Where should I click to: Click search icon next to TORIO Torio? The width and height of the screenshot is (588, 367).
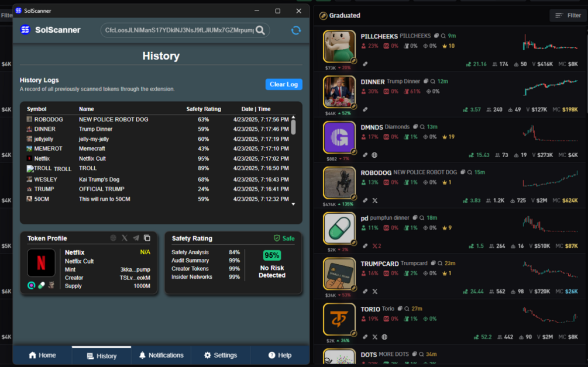[x=407, y=309]
